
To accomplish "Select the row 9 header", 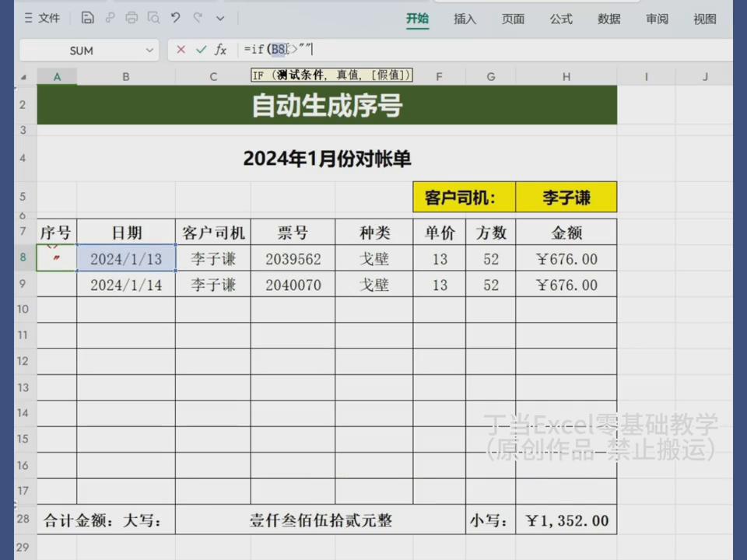I will 23,285.
